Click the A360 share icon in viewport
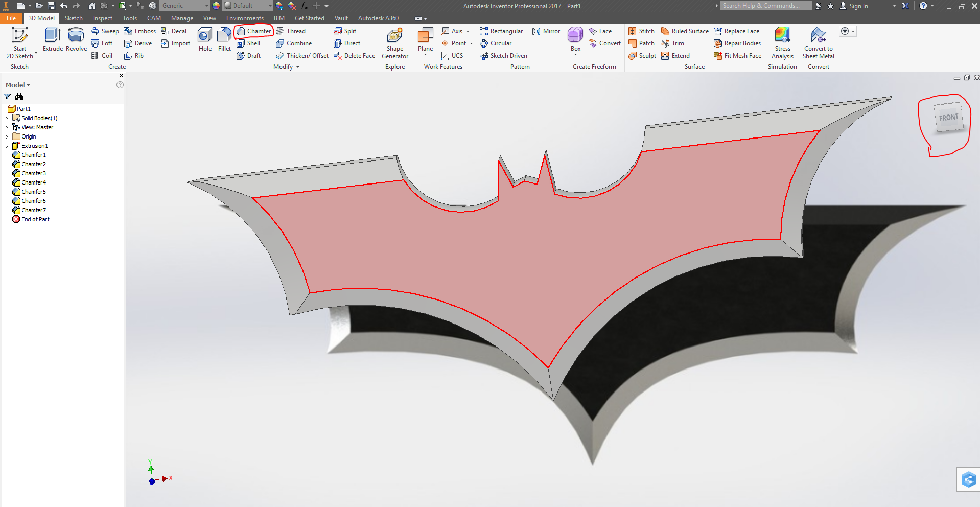Screen dimensions: 980x507 click(968, 479)
